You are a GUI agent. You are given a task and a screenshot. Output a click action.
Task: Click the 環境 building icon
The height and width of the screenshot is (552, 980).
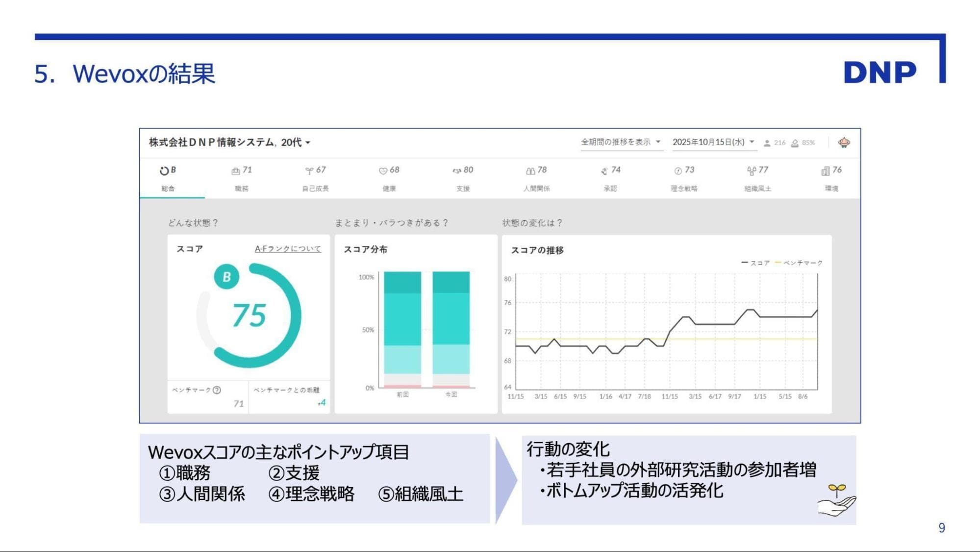[826, 171]
